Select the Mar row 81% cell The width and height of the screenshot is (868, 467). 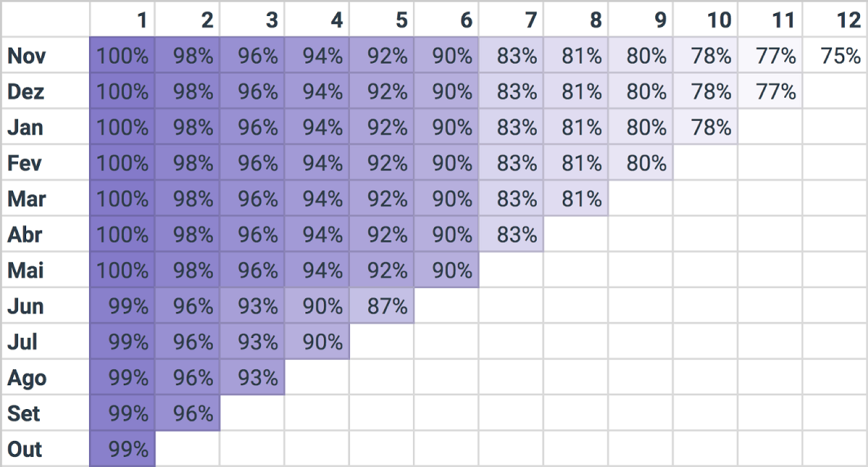(x=576, y=198)
